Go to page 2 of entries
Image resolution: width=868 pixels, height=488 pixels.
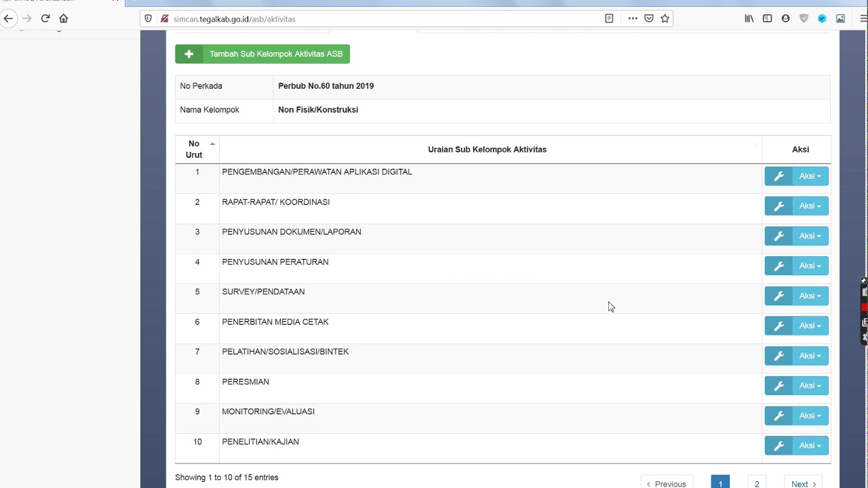tap(757, 483)
